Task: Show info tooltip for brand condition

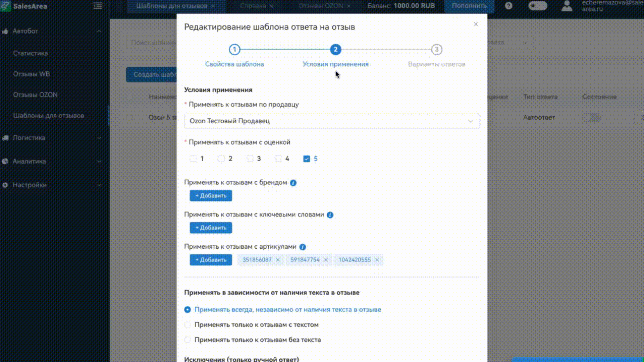Action: (x=293, y=183)
